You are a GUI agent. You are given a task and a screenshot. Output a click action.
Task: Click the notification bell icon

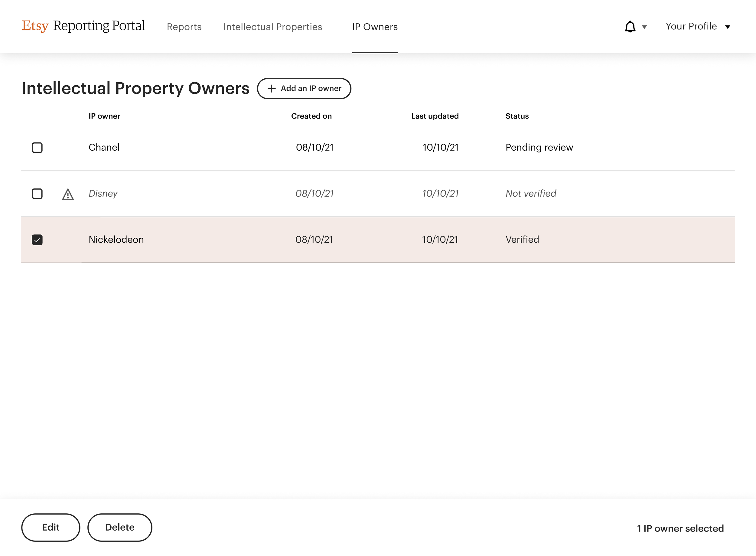630,27
